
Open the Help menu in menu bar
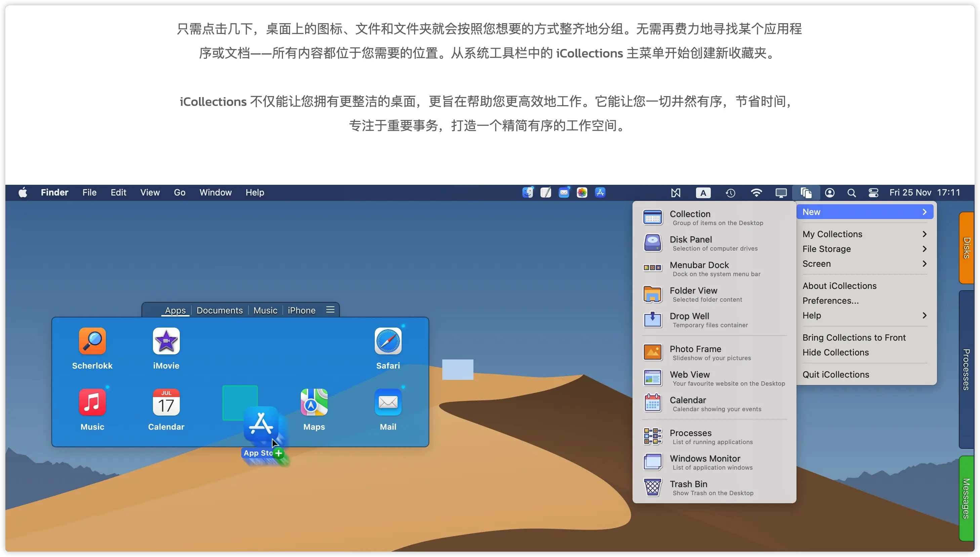point(255,192)
